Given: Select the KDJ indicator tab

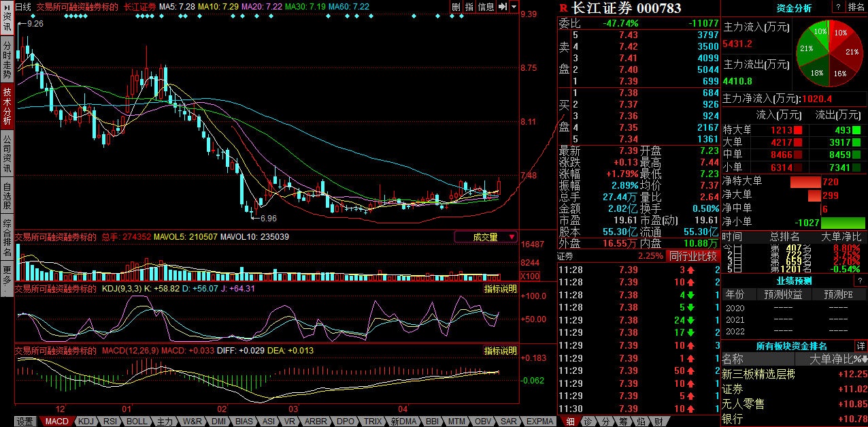Looking at the screenshot, I should [86, 422].
